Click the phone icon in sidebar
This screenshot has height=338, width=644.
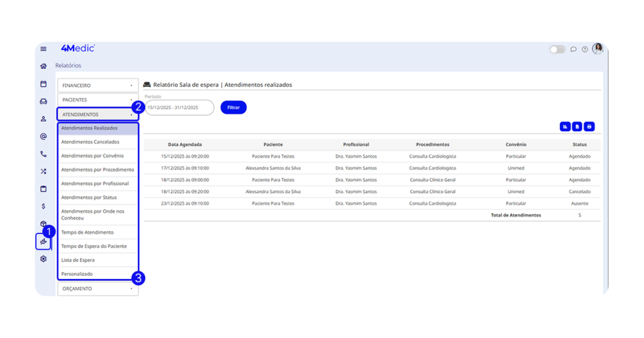(43, 154)
